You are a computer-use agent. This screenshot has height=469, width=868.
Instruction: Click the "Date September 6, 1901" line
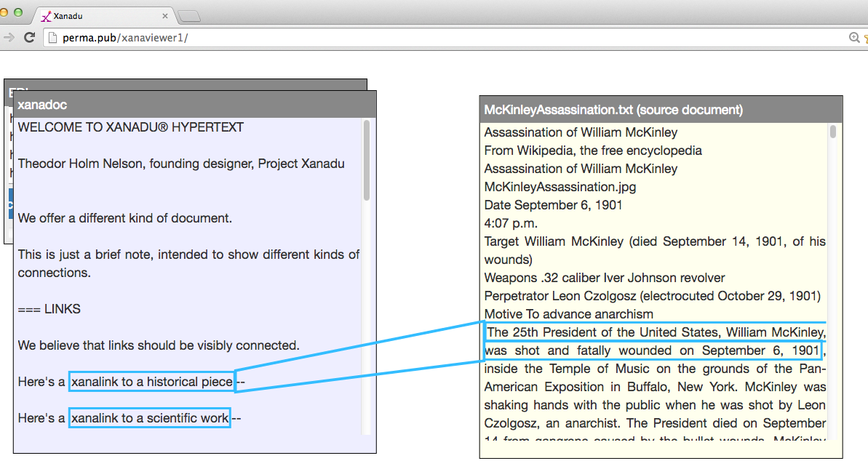(554, 205)
